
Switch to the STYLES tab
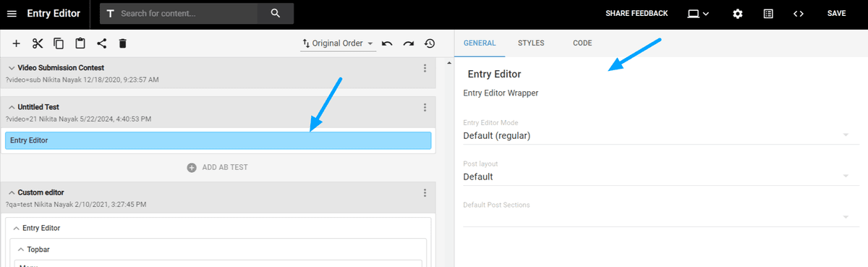click(x=531, y=43)
